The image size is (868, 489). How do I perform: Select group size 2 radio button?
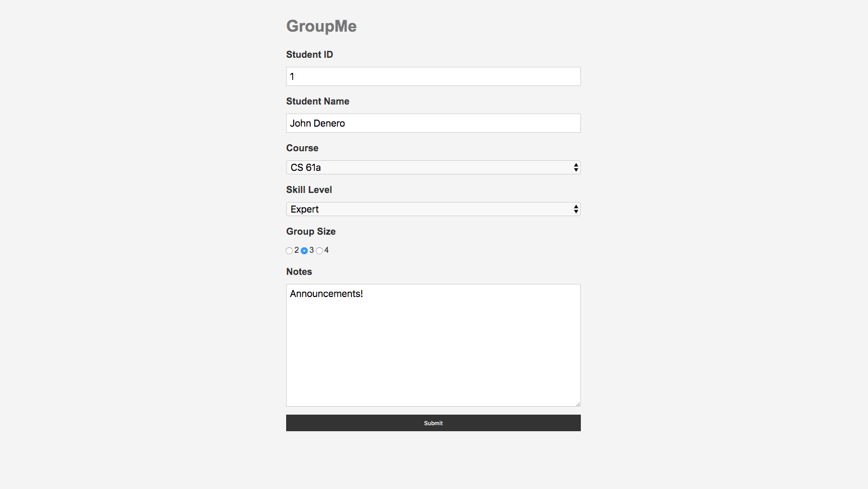click(289, 251)
